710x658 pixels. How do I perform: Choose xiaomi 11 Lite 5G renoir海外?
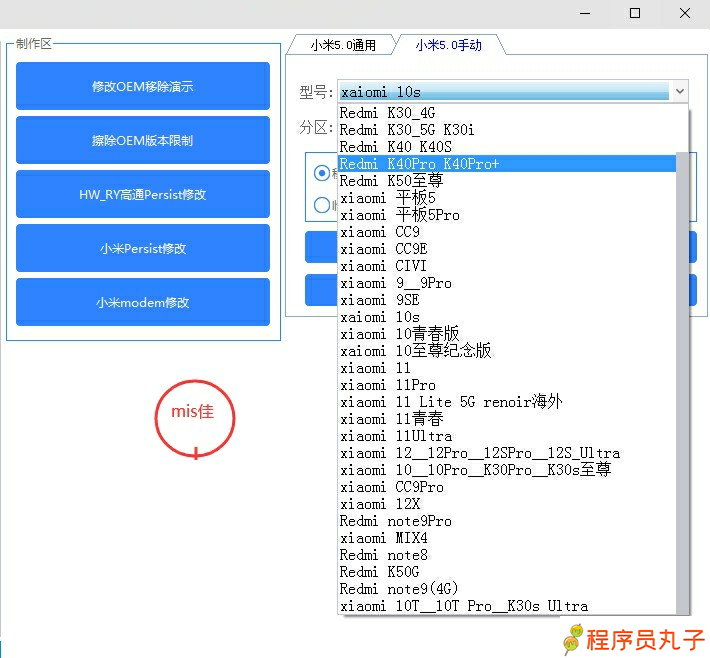click(x=507, y=402)
